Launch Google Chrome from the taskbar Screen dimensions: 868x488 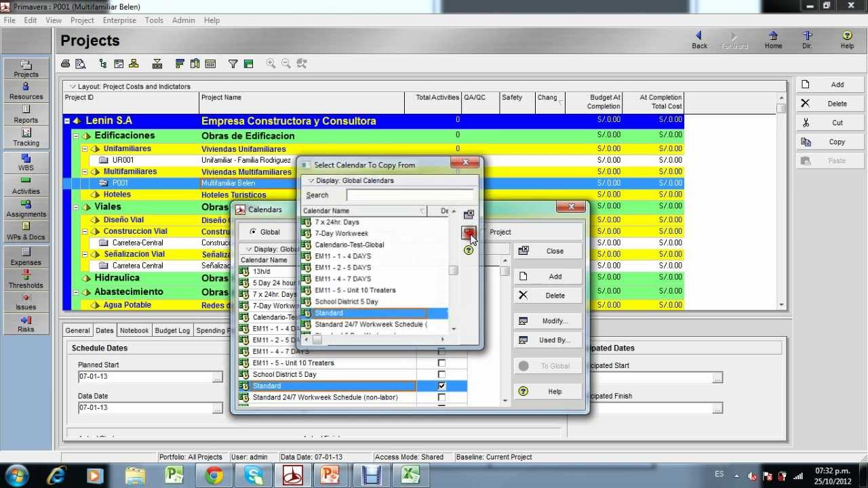(214, 476)
